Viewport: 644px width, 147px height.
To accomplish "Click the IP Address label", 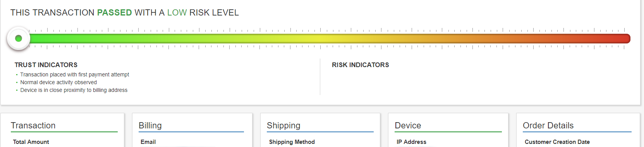I will click(x=411, y=142).
